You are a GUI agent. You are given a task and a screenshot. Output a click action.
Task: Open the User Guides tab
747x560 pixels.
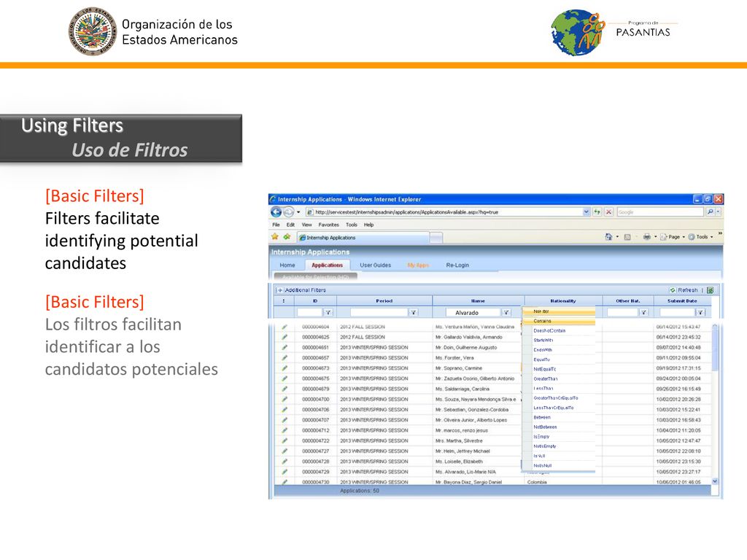coord(376,265)
